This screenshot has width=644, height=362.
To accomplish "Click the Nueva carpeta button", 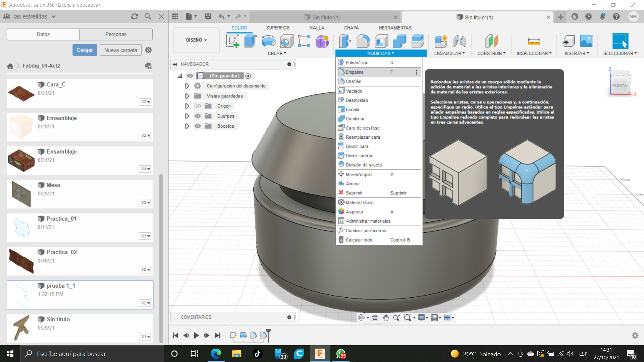I will tap(120, 50).
